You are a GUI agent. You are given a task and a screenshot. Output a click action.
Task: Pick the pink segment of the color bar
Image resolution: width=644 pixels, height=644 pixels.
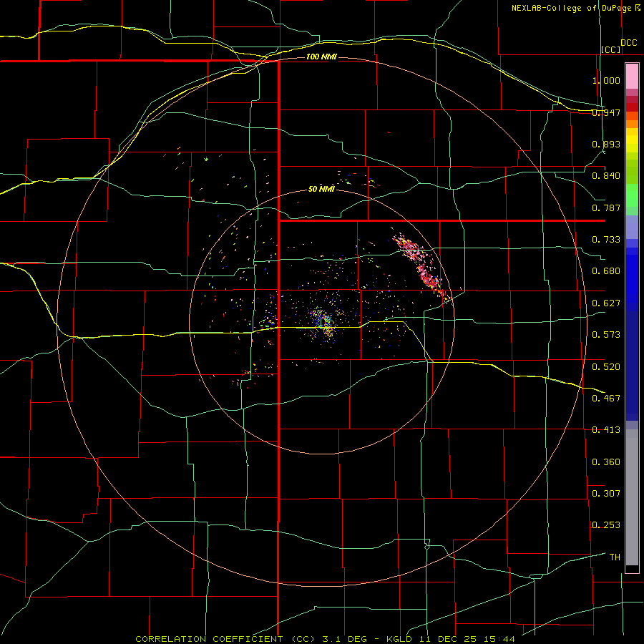[x=632, y=77]
